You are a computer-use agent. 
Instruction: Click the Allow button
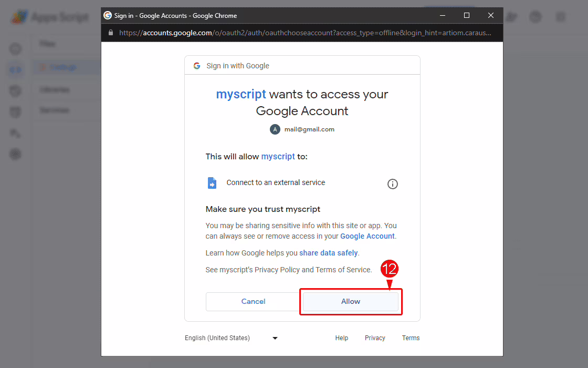tap(351, 301)
